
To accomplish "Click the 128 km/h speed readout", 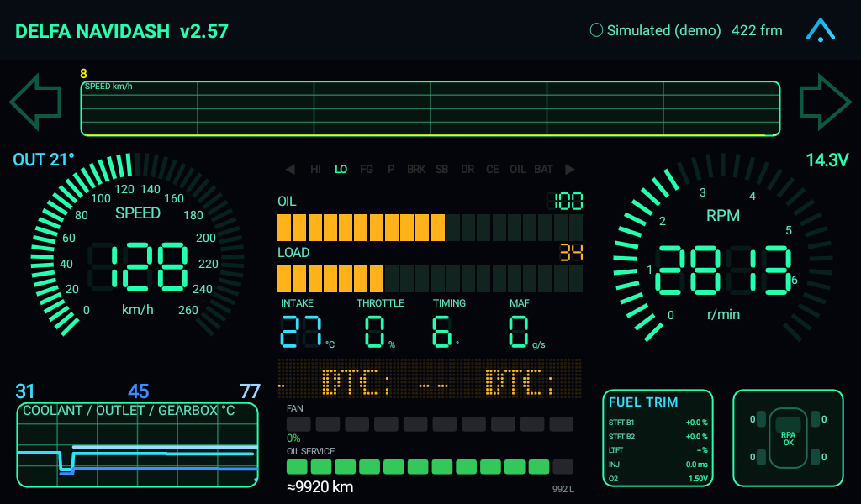I will (139, 267).
